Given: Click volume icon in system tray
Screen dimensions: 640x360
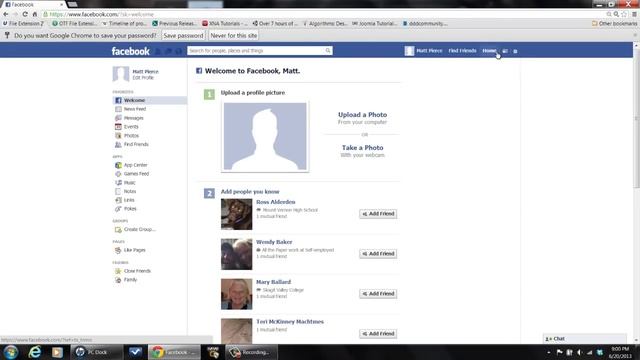Looking at the screenshot, I should click(580, 352).
